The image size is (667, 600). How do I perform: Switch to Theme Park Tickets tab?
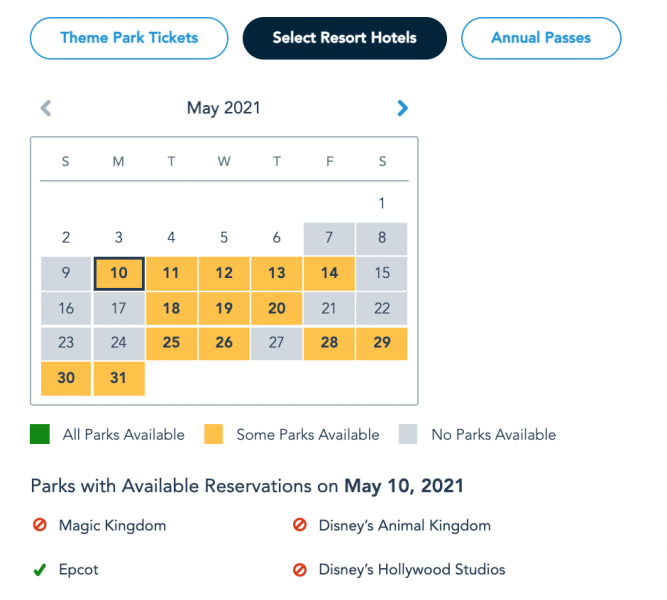[129, 39]
